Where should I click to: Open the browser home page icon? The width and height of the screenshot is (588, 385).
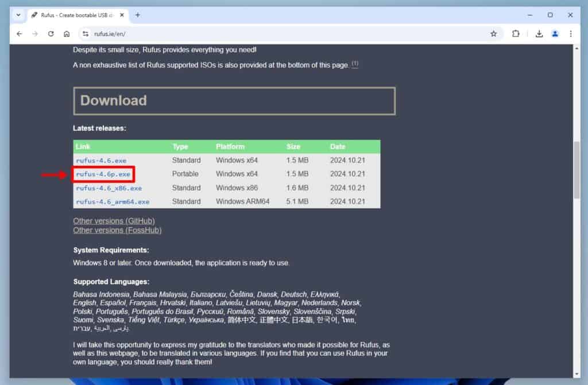67,34
